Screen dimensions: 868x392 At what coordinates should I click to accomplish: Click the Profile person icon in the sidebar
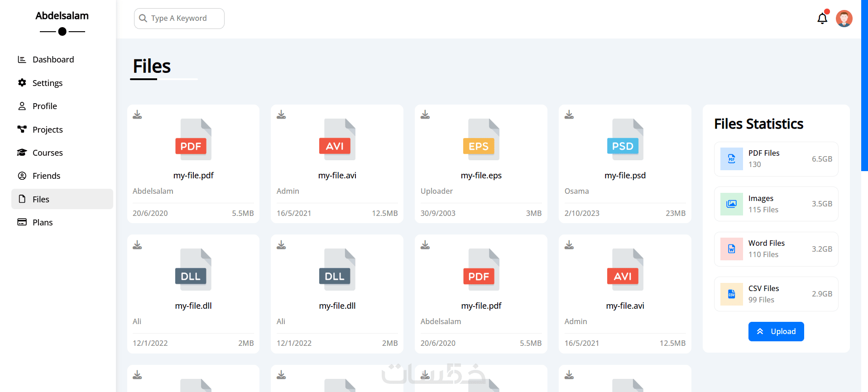[x=22, y=106]
